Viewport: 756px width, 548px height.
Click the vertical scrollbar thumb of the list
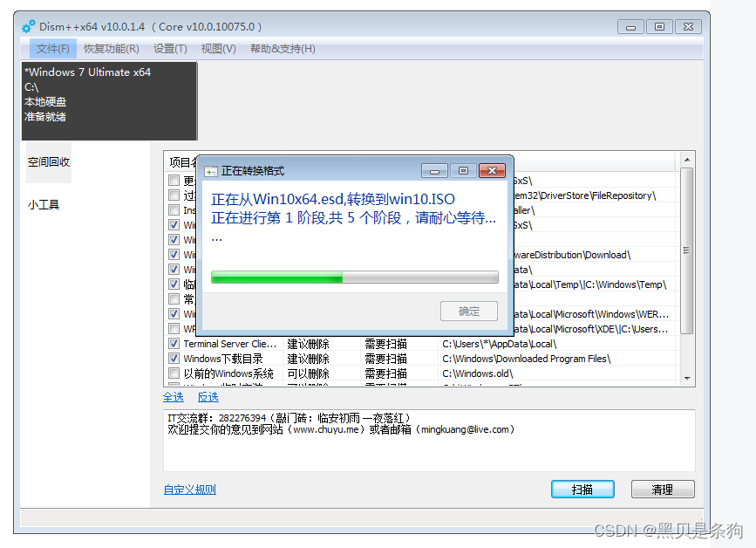point(686,250)
